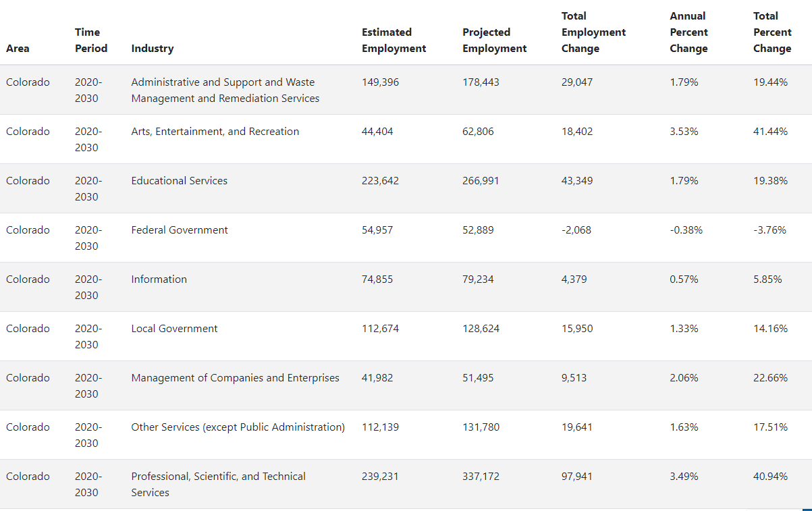Click total percent change -3.76%
812x511 pixels.
click(770, 230)
